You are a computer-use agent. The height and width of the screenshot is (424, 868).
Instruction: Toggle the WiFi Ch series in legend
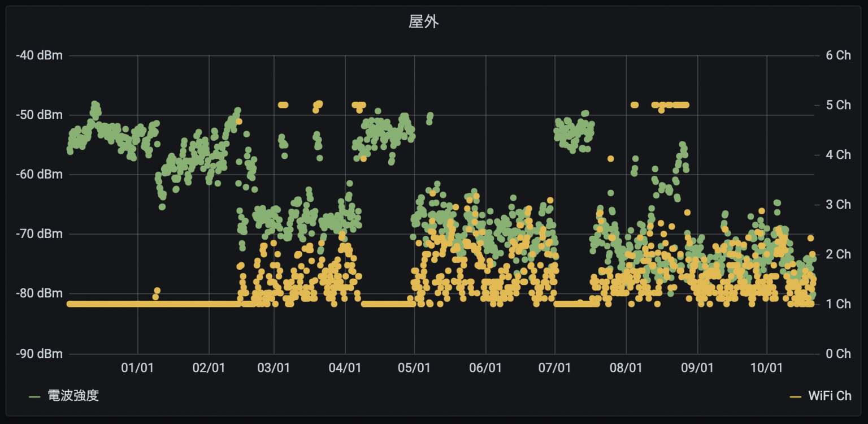pyautogui.click(x=830, y=396)
